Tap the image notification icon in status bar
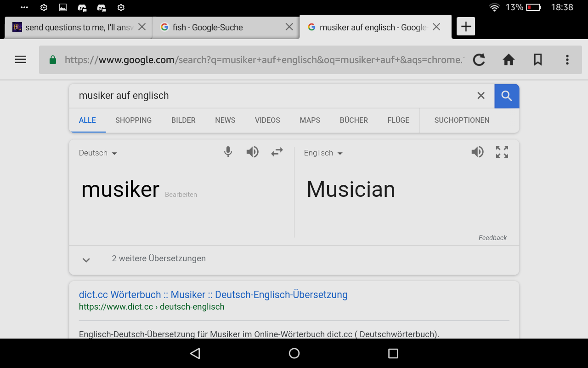The height and width of the screenshot is (368, 588). [x=63, y=7]
